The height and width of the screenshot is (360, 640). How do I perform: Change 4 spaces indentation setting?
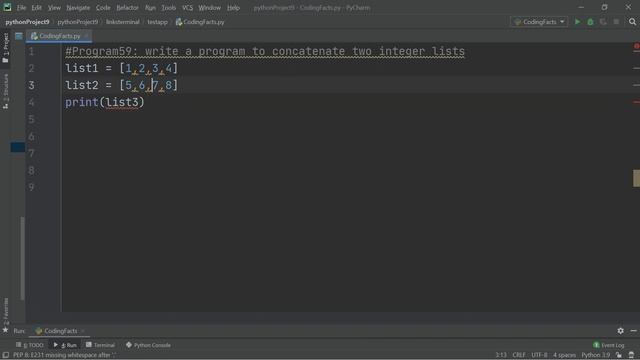click(564, 355)
